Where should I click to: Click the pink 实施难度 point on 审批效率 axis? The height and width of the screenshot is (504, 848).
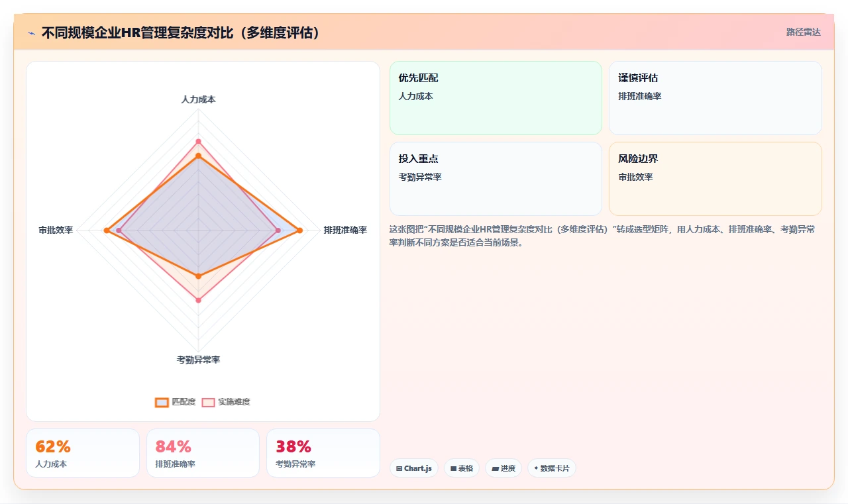[119, 230]
